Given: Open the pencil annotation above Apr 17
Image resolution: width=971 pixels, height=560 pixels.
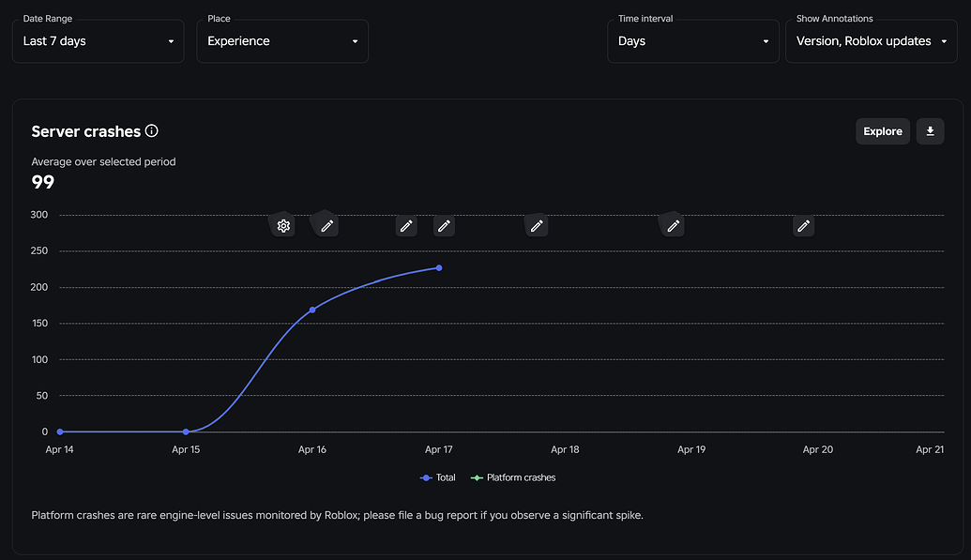Looking at the screenshot, I should point(444,225).
